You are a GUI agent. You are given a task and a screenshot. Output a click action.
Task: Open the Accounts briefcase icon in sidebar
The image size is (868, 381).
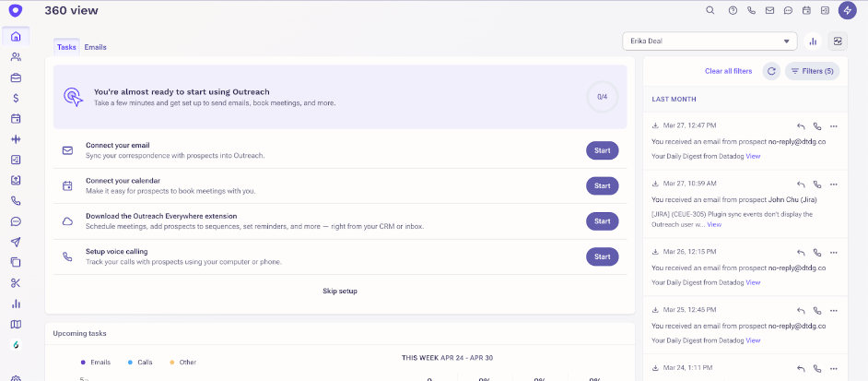pyautogui.click(x=16, y=77)
